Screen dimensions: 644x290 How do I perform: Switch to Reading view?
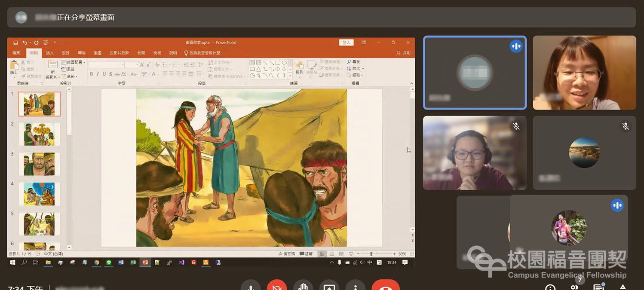341,254
